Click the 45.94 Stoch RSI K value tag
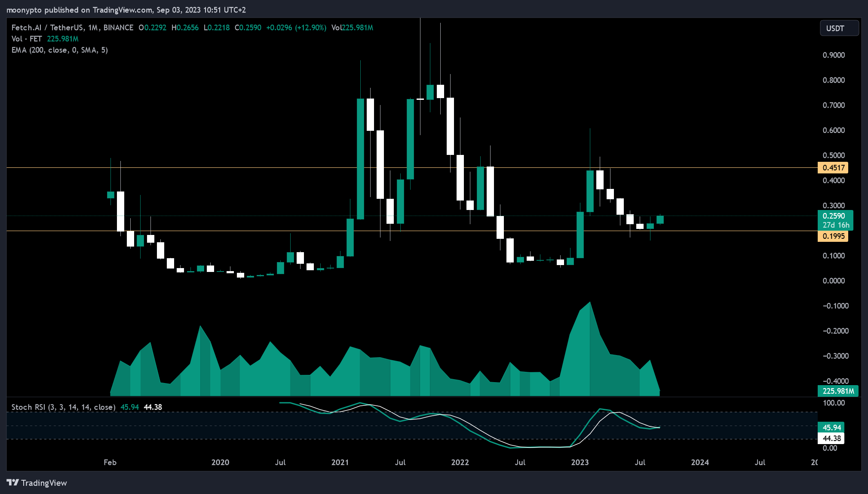868x494 pixels. coord(831,428)
